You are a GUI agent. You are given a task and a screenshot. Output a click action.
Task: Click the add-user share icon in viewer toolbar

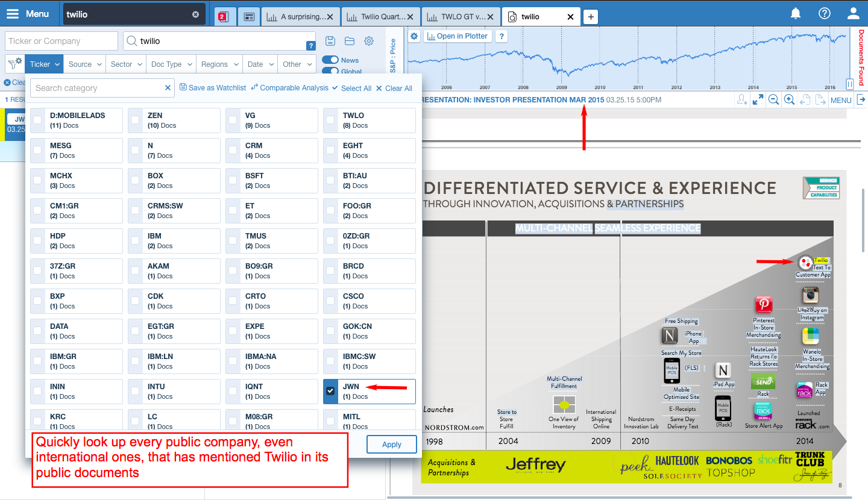point(742,99)
